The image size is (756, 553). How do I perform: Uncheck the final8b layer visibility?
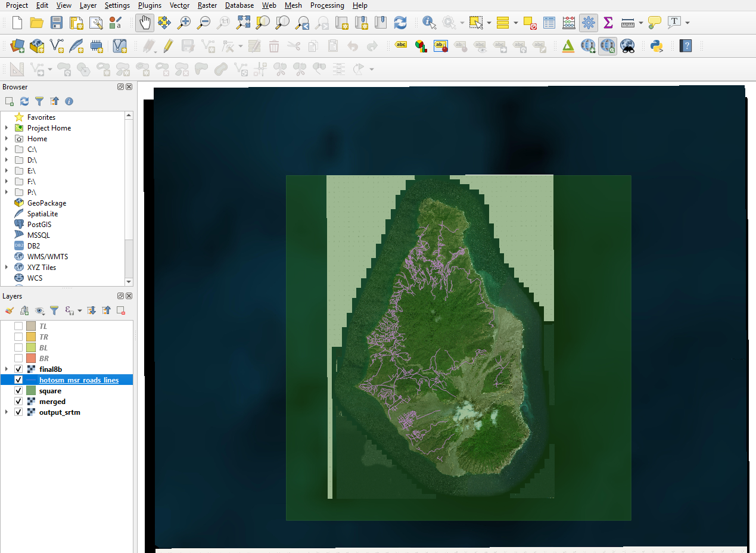click(18, 369)
